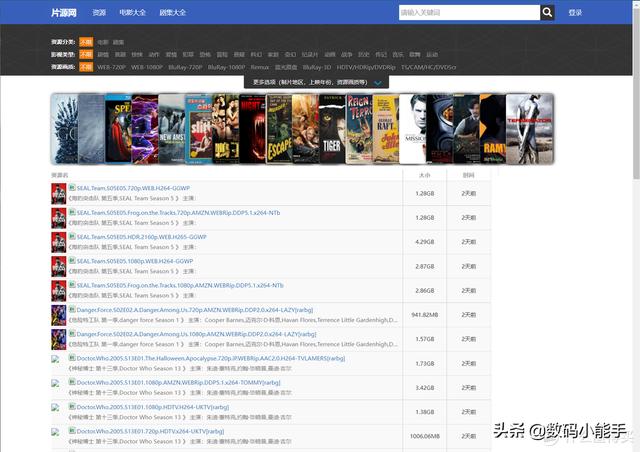The width and height of the screenshot is (640, 452).
Task: Click the down chevron below 更多选项
Action: 377,83
